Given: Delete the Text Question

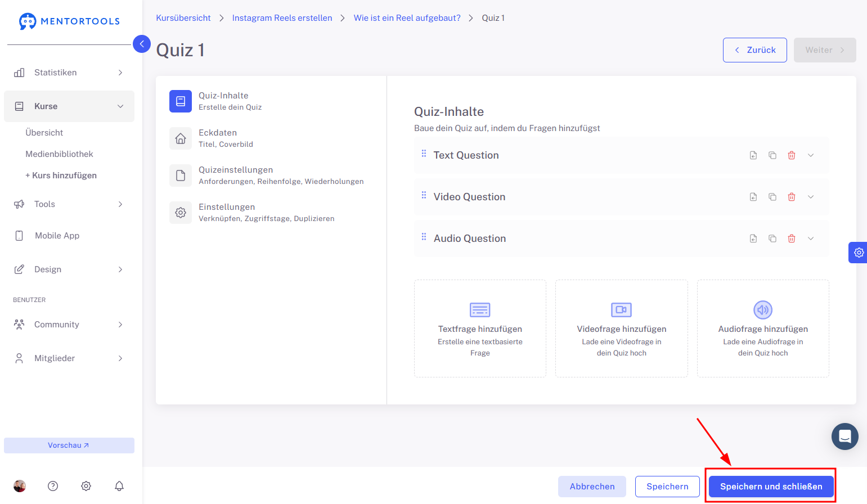Looking at the screenshot, I should point(792,155).
